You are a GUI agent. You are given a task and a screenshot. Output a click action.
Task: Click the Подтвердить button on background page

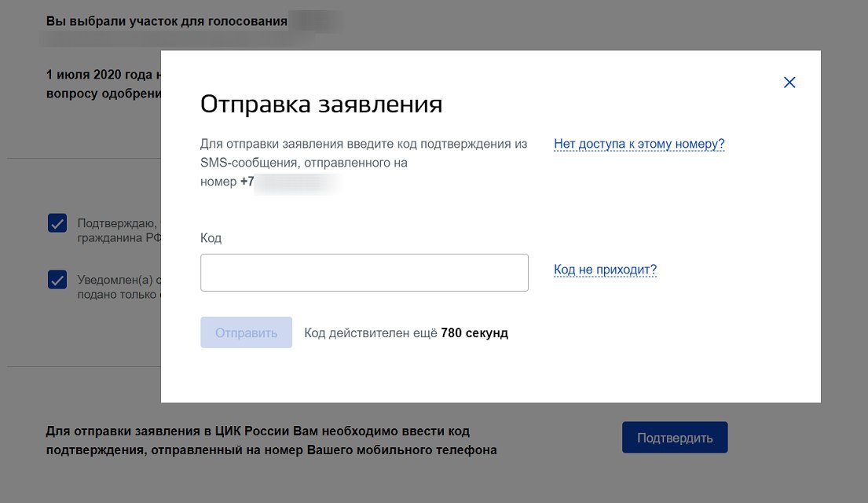[675, 438]
